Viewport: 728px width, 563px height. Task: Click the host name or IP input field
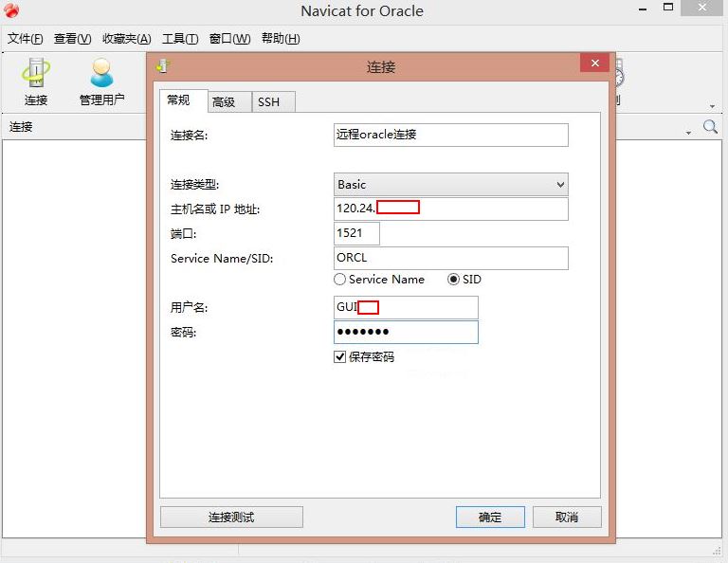click(x=451, y=209)
